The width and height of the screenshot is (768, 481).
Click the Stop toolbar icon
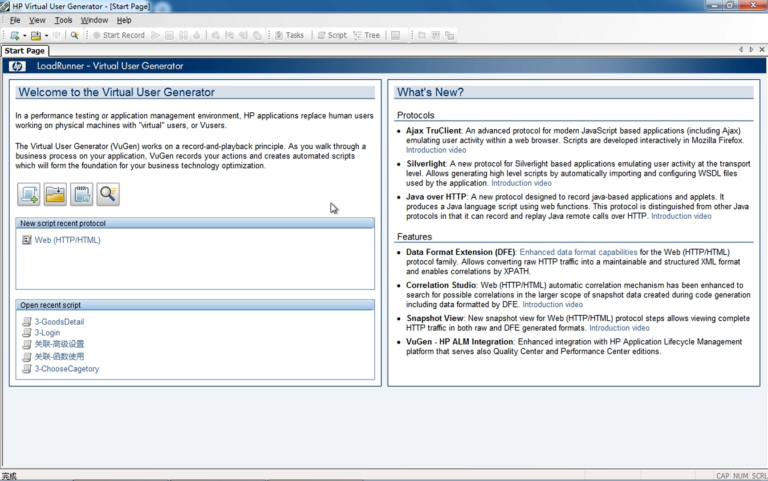tap(169, 35)
